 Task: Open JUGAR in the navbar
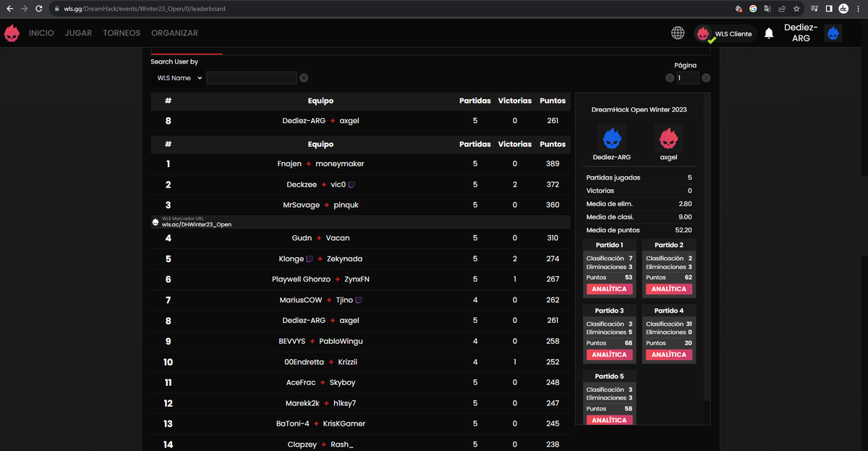(78, 33)
